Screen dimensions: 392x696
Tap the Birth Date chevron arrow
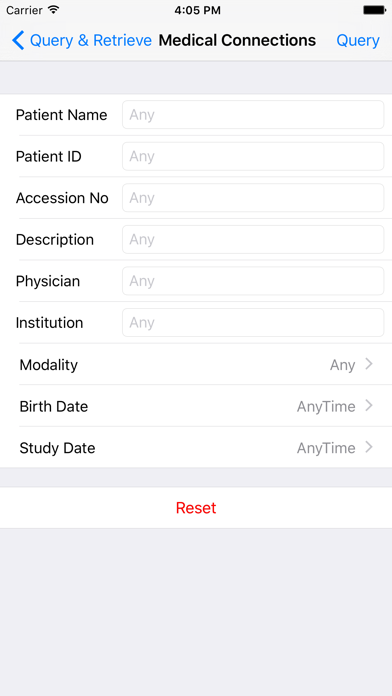tap(368, 406)
